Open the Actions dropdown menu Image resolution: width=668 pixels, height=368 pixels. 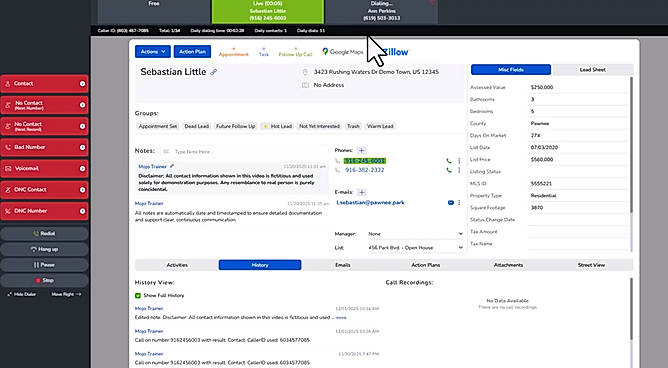(x=153, y=52)
